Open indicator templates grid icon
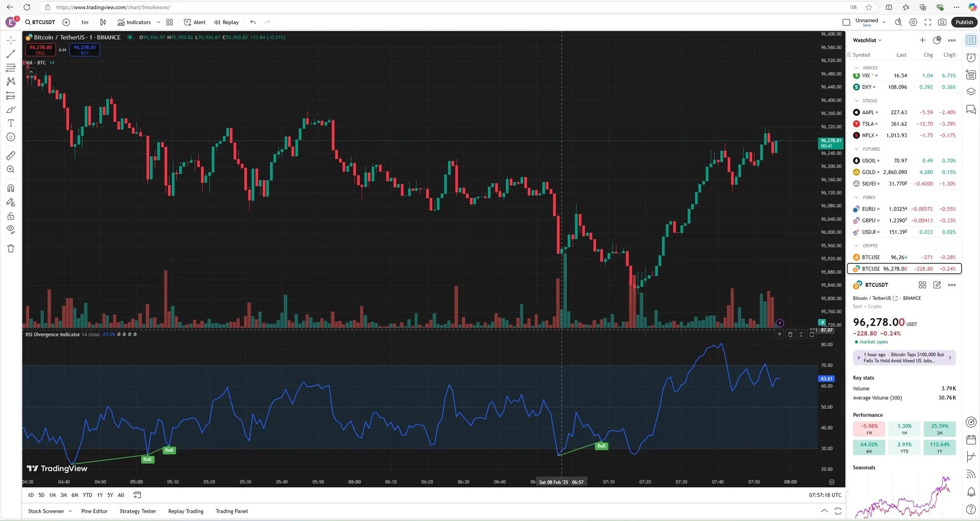980x521 pixels. (x=169, y=22)
